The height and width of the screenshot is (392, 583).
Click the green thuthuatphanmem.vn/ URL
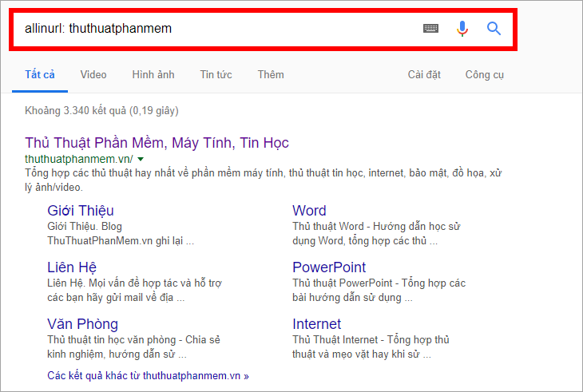click(79, 159)
